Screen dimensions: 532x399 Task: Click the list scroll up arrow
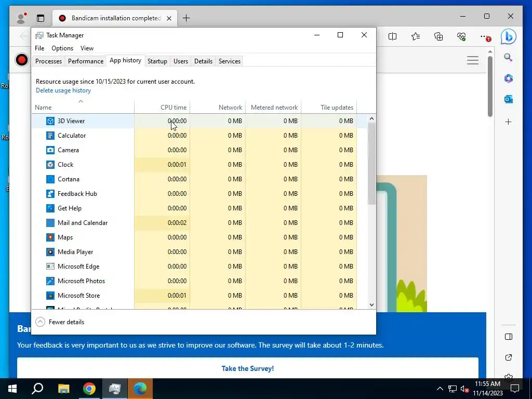[x=371, y=118]
